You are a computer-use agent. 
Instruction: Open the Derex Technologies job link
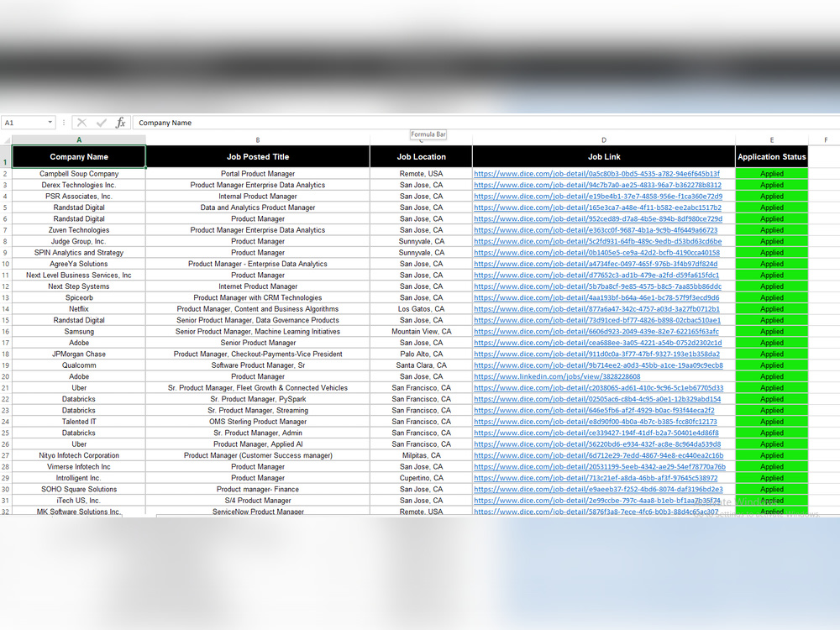[597, 185]
